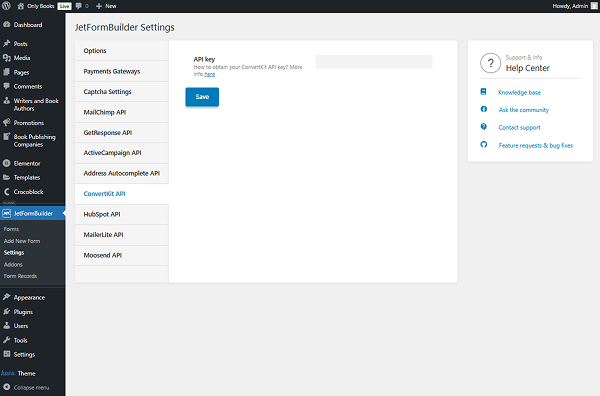Click the Promotions megaphone icon
The width and height of the screenshot is (600, 396).
coord(7,122)
